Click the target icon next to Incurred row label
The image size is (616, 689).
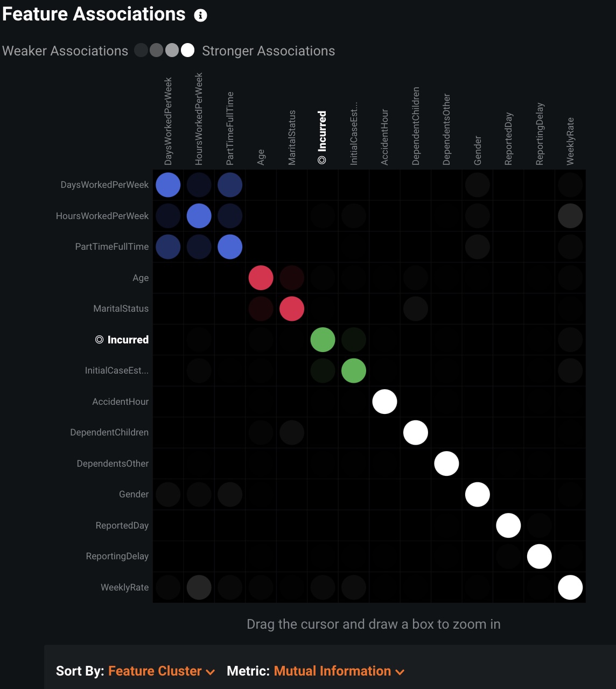[99, 340]
